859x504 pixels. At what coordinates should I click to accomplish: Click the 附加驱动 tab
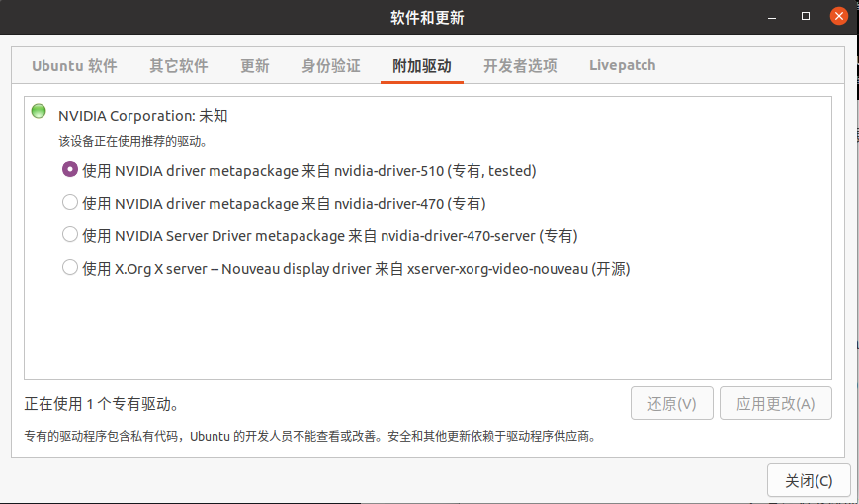422,66
